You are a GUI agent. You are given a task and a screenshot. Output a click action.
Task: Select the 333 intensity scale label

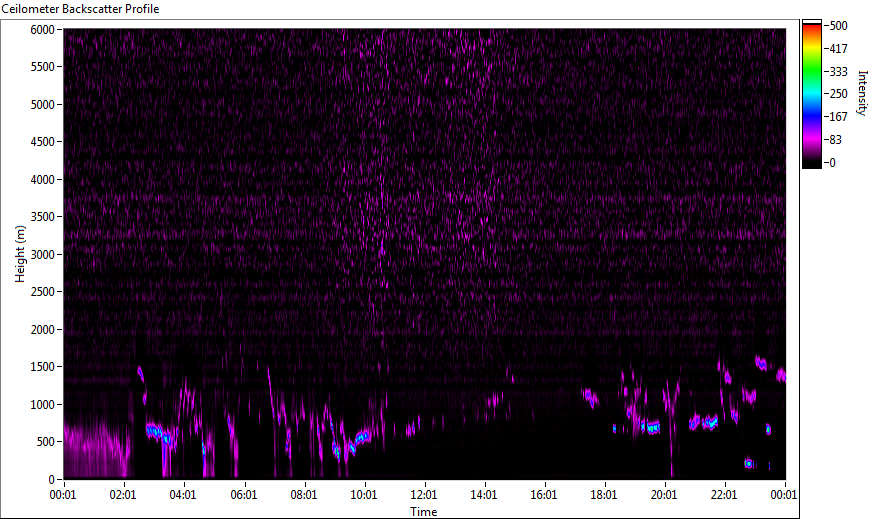[x=838, y=71]
